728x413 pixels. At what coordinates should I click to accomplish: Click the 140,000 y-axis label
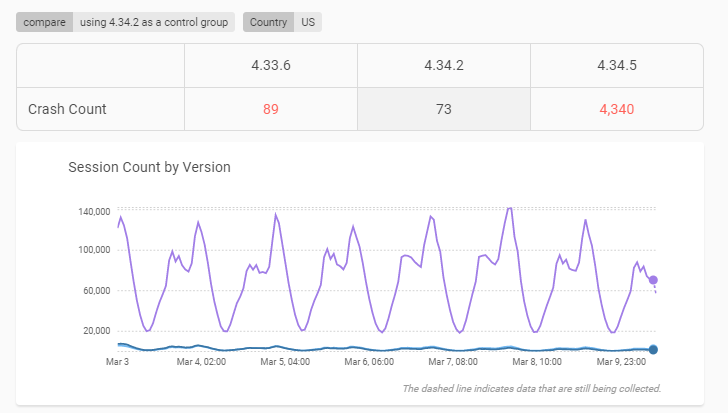coord(94,212)
